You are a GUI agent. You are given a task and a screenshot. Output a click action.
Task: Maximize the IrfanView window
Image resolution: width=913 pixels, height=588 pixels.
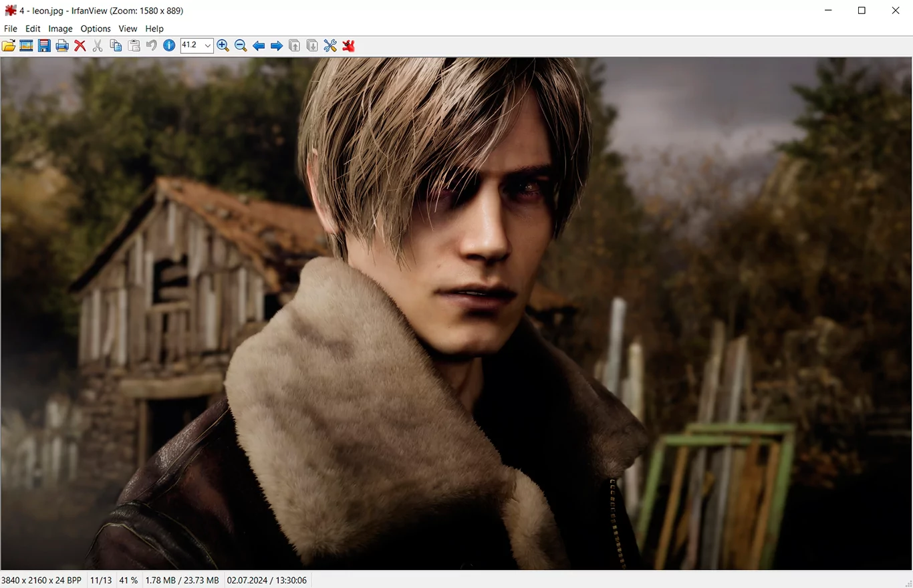pyautogui.click(x=862, y=11)
